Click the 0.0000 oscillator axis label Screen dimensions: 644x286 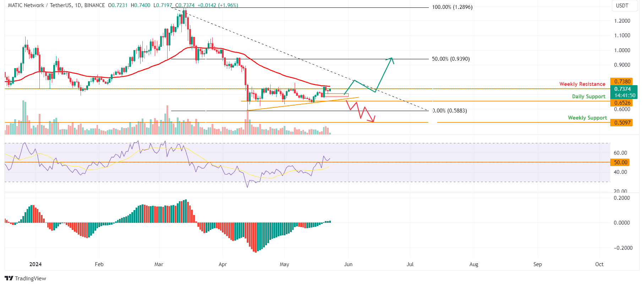pos(622,223)
